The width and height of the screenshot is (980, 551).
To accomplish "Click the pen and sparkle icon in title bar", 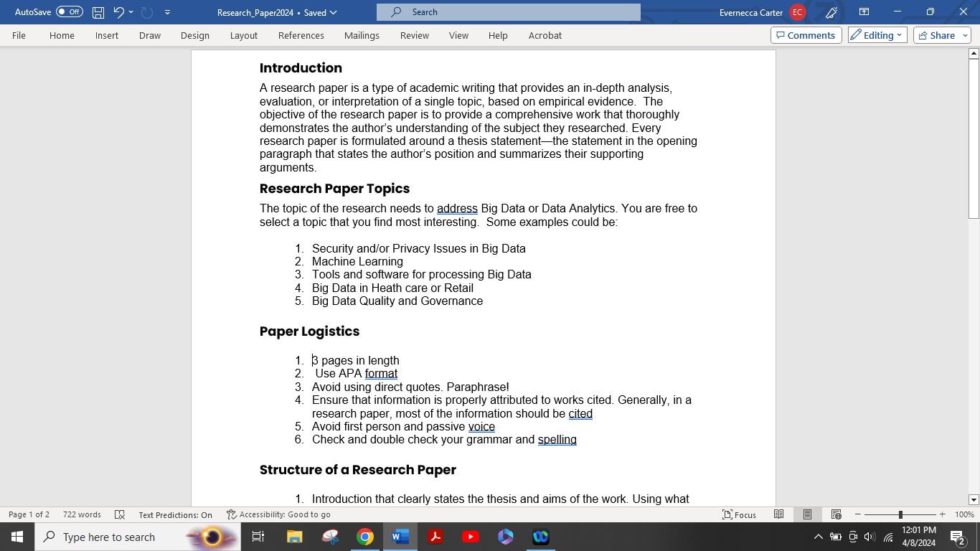I will [832, 12].
